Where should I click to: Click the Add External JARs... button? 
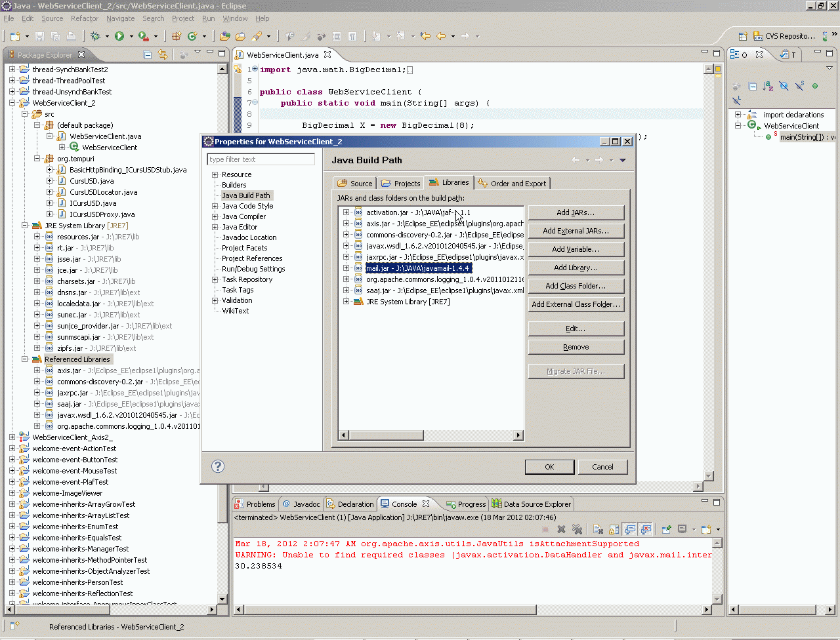[576, 231]
